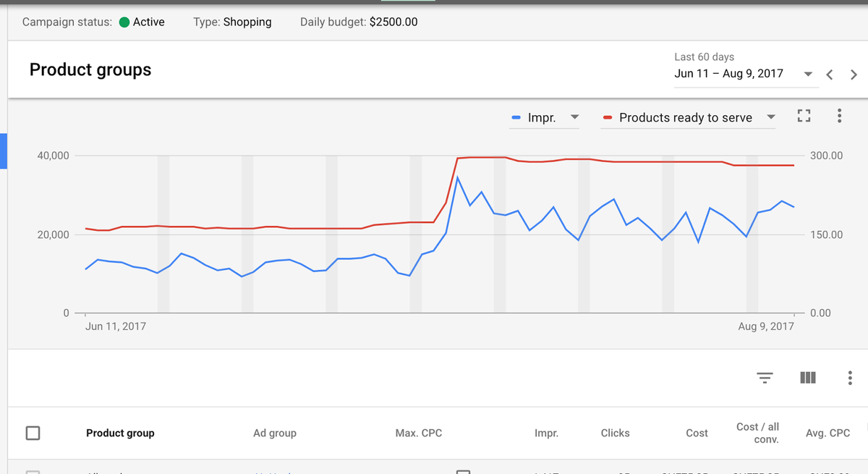
Task: Open the table filter icon
Action: [x=765, y=378]
